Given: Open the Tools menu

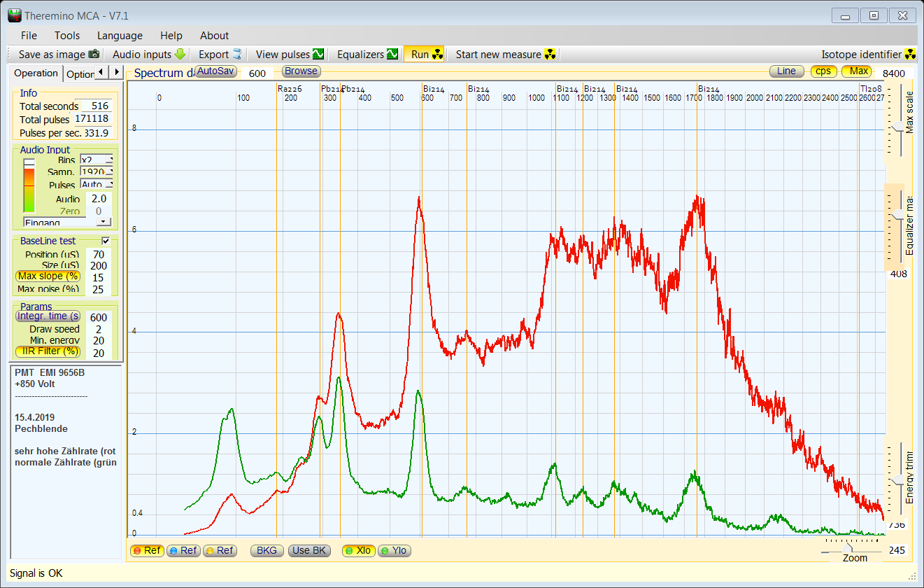Looking at the screenshot, I should point(67,36).
